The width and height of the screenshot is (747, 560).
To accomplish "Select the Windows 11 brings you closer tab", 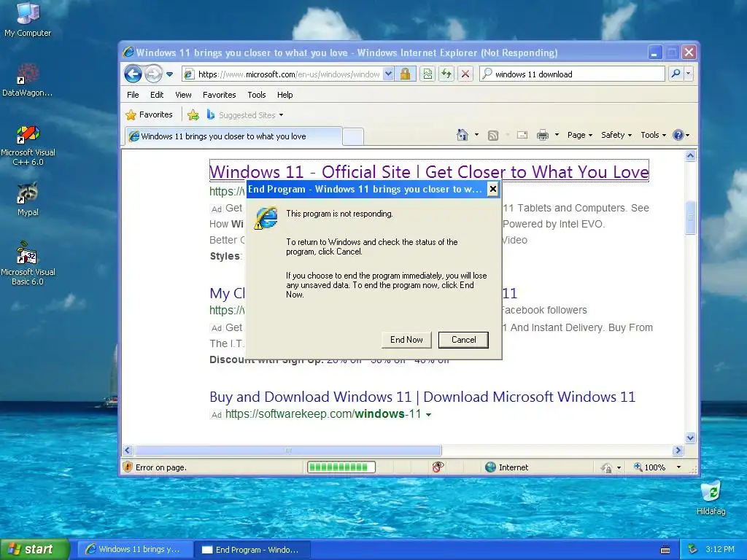I will 233,136.
